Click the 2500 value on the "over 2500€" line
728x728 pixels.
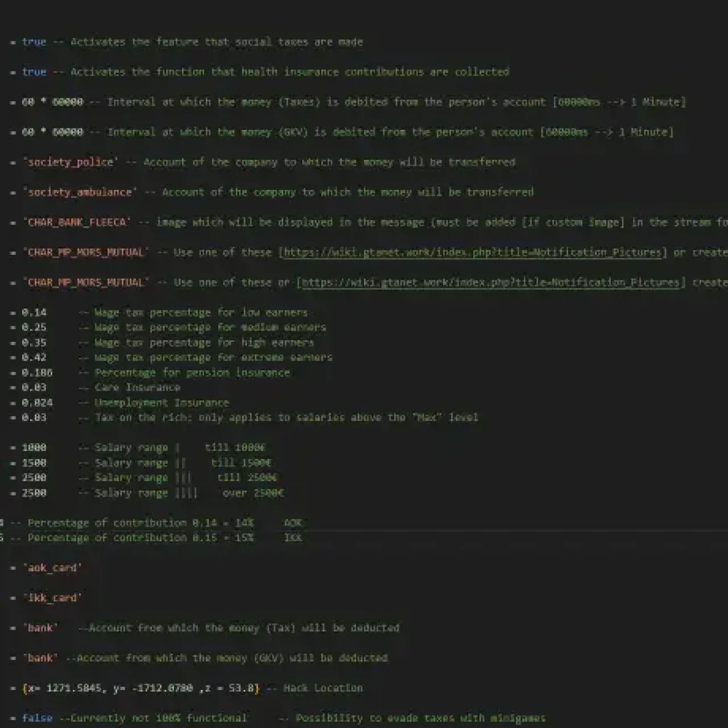[34, 493]
